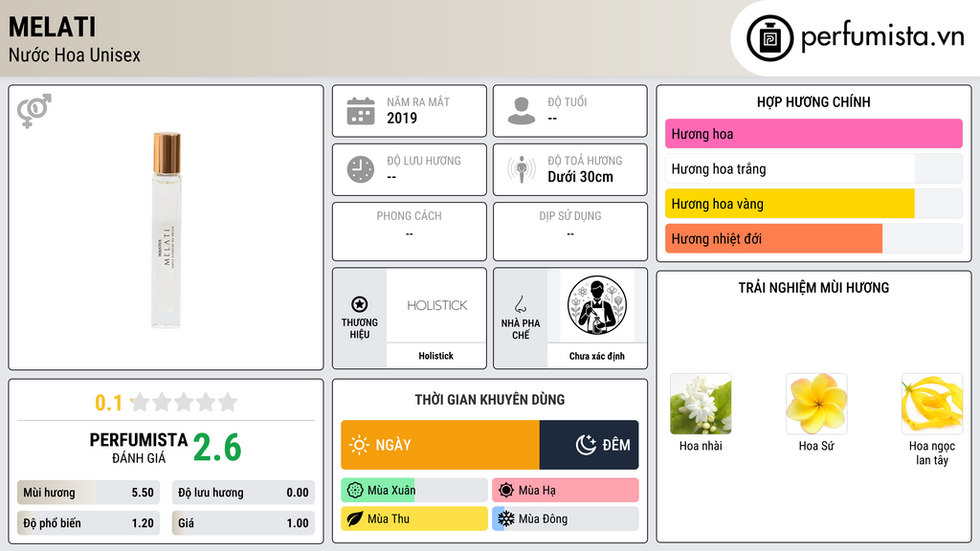Select the Mùa Hạ season bar
This screenshot has width=980, height=551.
[x=565, y=491]
